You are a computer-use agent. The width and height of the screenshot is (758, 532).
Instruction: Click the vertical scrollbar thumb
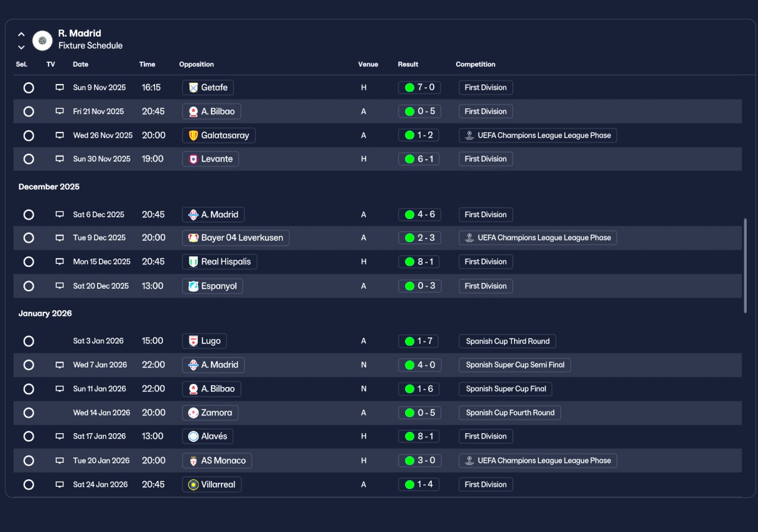[745, 266]
